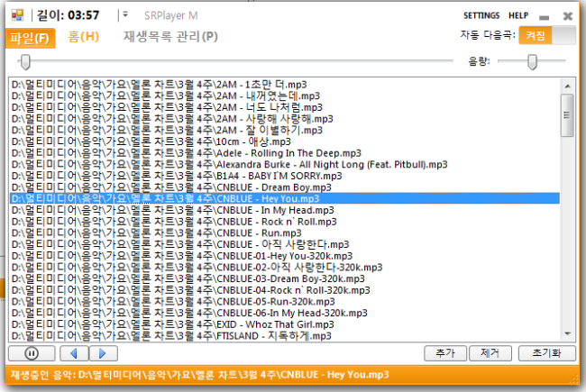The height and width of the screenshot is (392, 586).
Task: Select '2AM - 잘 이별하기.mp3' row
Action: (284, 130)
